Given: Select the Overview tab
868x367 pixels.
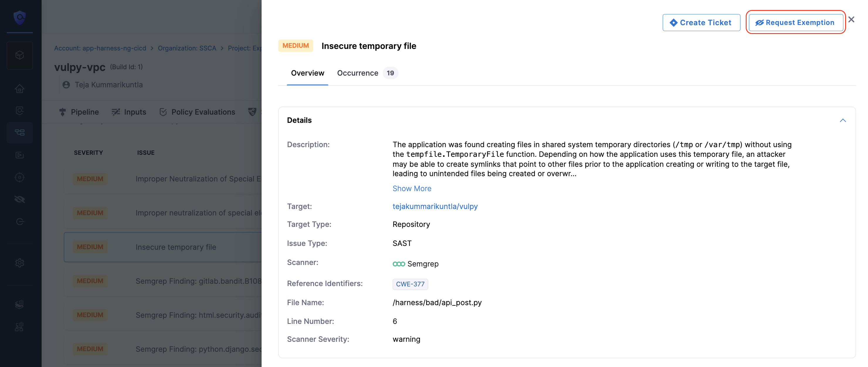Looking at the screenshot, I should tap(307, 73).
